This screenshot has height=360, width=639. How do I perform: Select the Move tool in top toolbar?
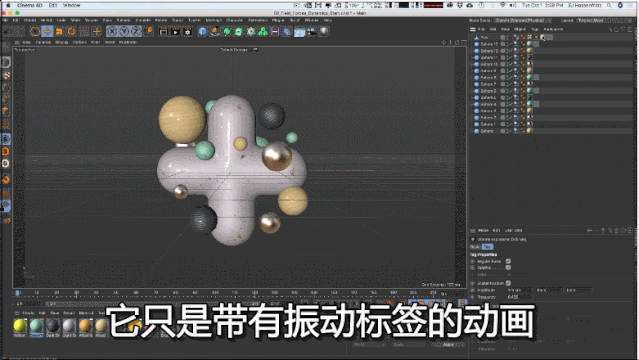(47, 31)
